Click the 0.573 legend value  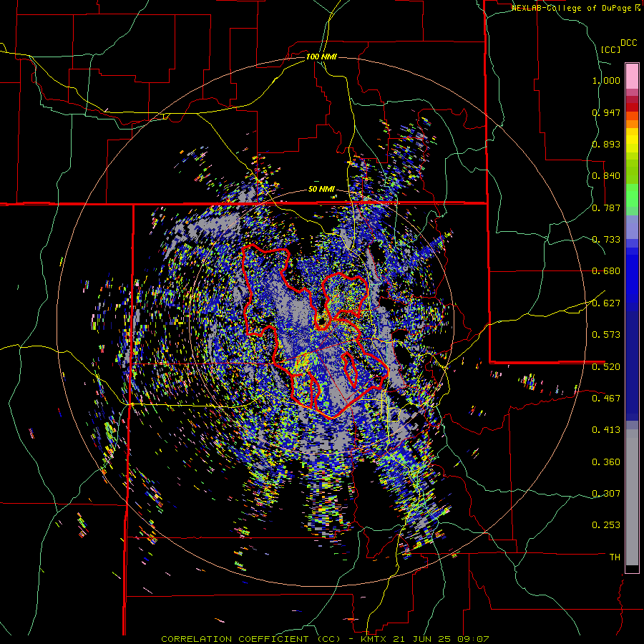pyautogui.click(x=606, y=335)
